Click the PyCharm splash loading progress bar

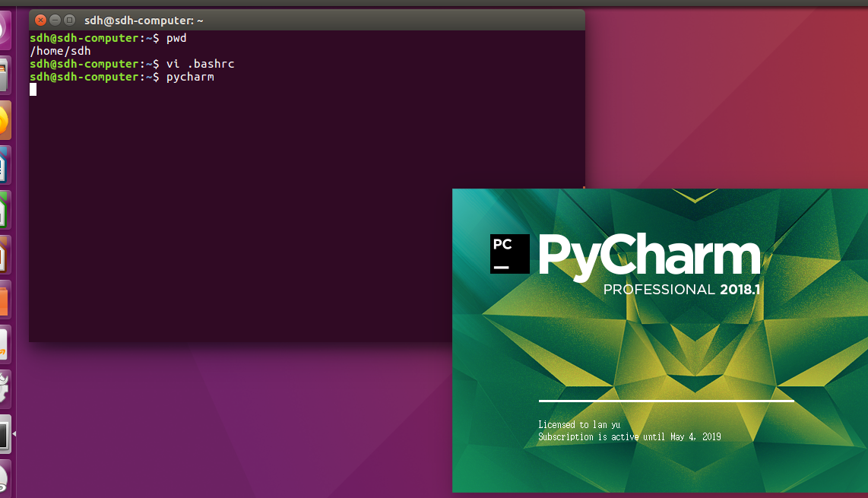point(666,401)
